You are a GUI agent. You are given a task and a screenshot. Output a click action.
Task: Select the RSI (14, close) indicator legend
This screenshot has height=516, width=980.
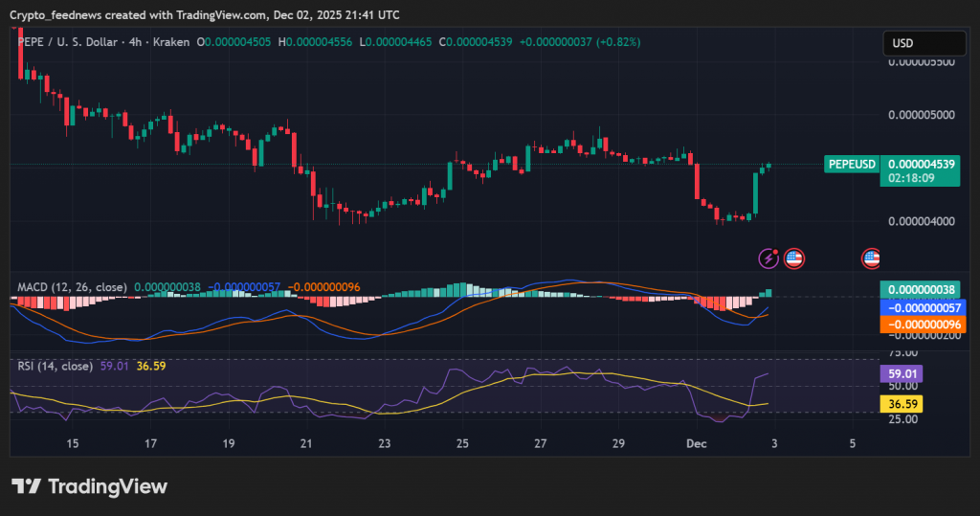click(x=55, y=366)
